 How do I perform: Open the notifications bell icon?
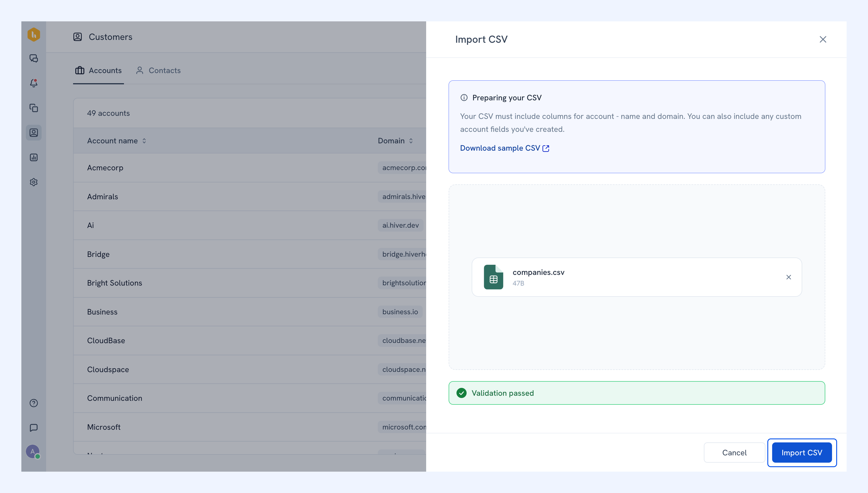coord(33,83)
